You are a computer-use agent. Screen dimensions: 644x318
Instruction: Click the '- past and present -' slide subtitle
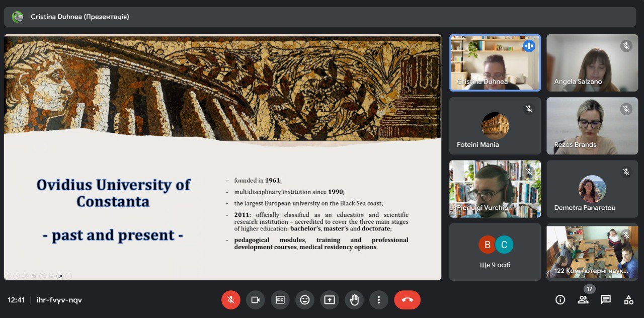tap(113, 235)
